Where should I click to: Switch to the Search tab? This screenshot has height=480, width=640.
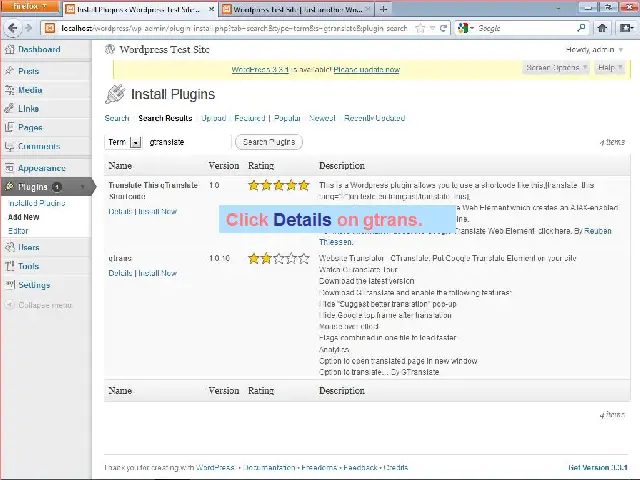coord(117,118)
